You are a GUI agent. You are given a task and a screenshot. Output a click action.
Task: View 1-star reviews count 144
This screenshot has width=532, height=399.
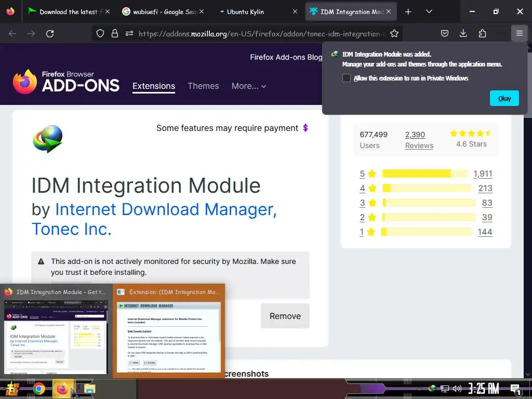click(x=485, y=232)
